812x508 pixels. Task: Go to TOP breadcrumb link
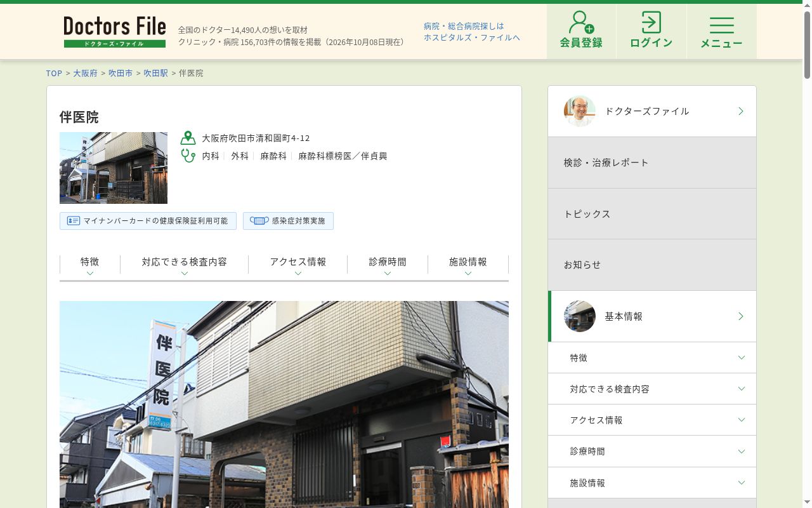[x=54, y=73]
